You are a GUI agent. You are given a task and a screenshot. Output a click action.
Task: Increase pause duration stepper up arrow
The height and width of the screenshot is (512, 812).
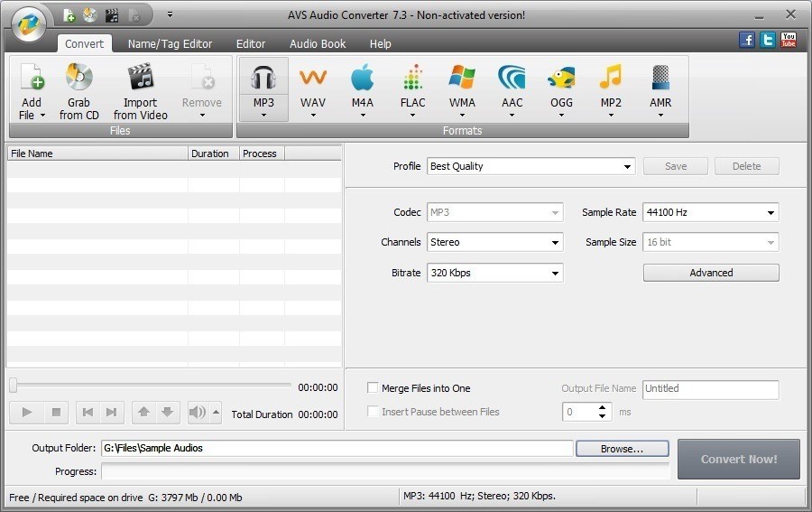pyautogui.click(x=602, y=407)
